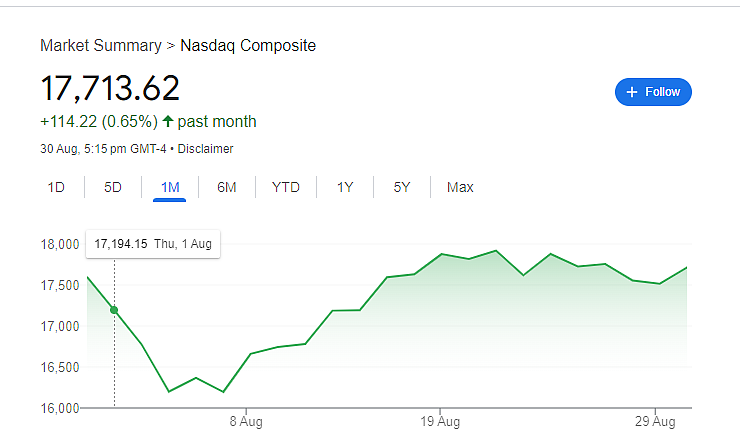Click the green up arrow icon
This screenshot has width=740, height=448.
[167, 122]
